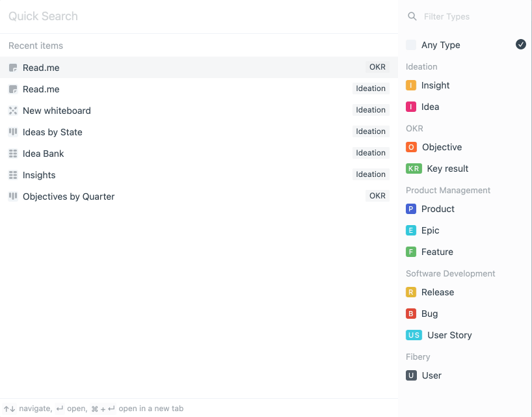Viewport: 532px width, 417px height.
Task: Open Ideas by State board
Action: 52,132
